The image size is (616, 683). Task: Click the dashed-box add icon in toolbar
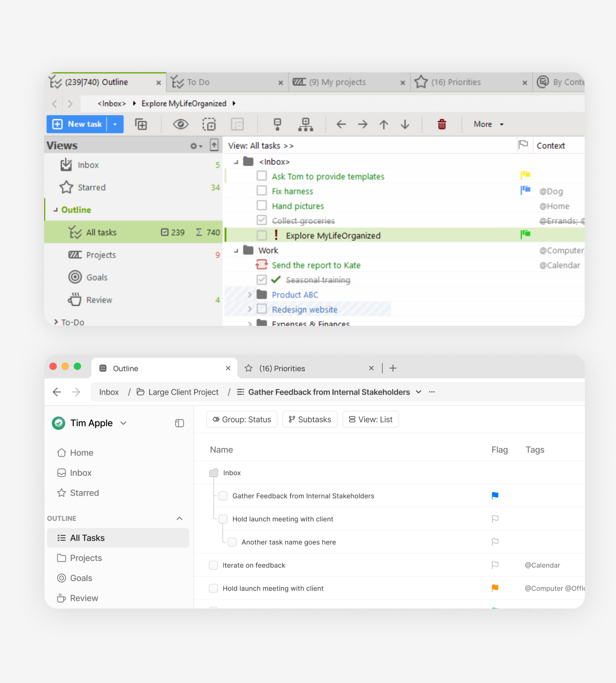pyautogui.click(x=209, y=124)
